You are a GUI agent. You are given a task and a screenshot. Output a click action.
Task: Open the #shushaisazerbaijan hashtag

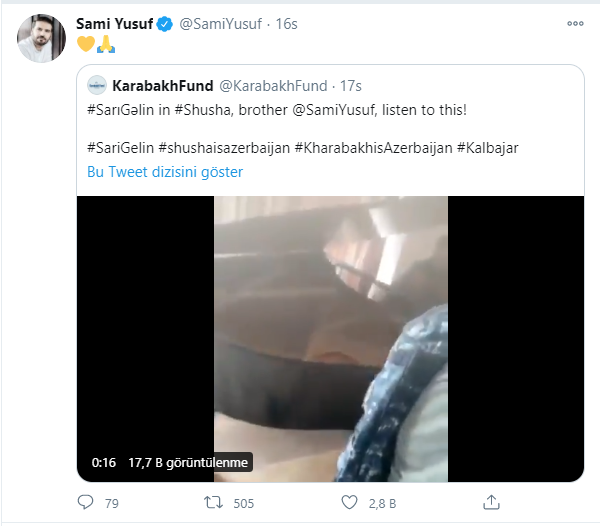(x=224, y=148)
